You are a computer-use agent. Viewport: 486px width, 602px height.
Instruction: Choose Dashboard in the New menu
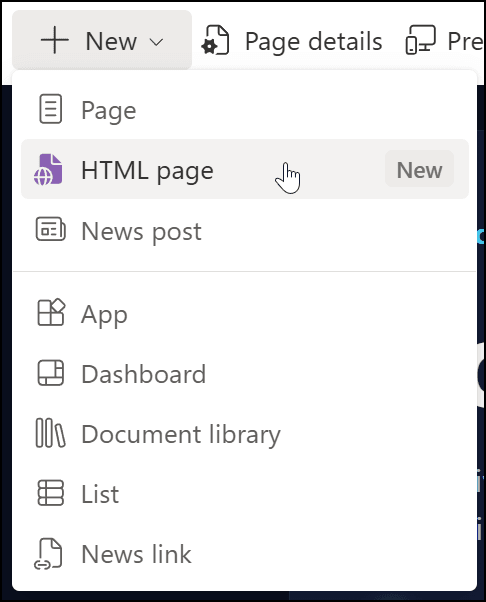point(245,374)
